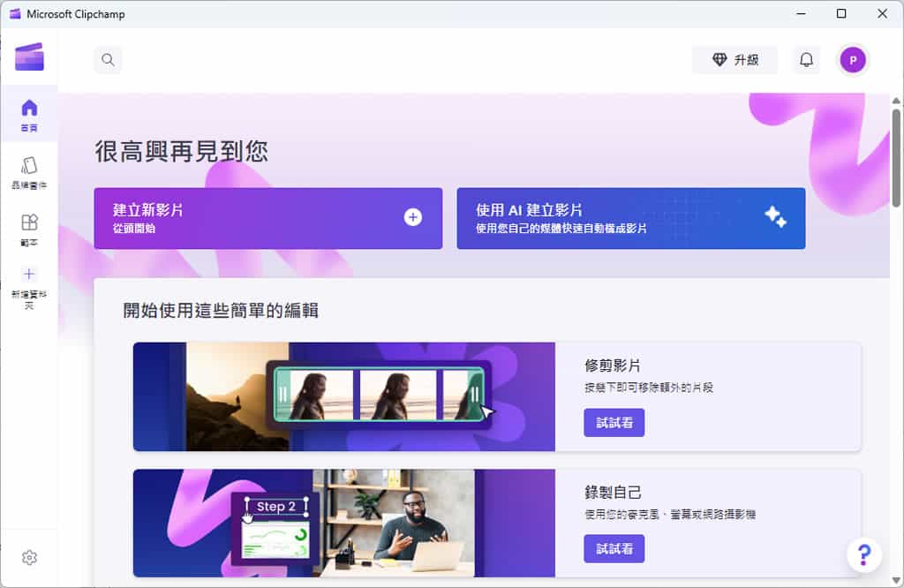The height and width of the screenshot is (588, 904).
Task: Click the AI sparkle stars icon
Action: click(x=775, y=217)
